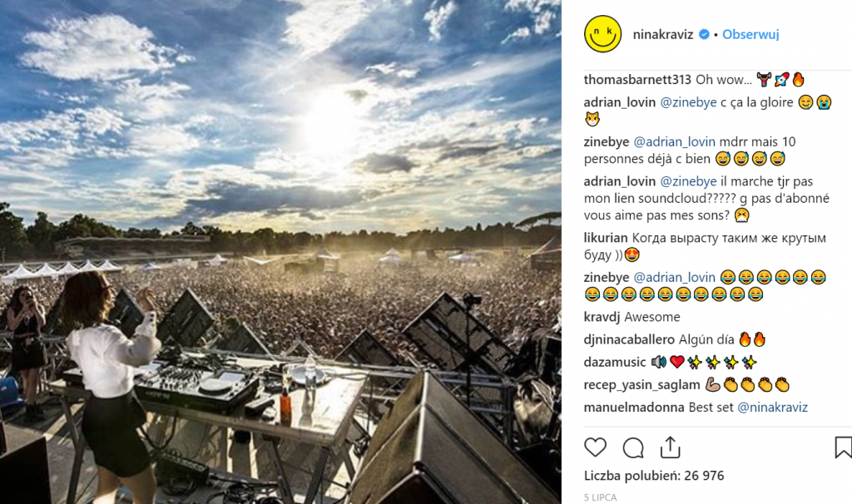
Task: Click the share arrow icon
Action: click(671, 448)
